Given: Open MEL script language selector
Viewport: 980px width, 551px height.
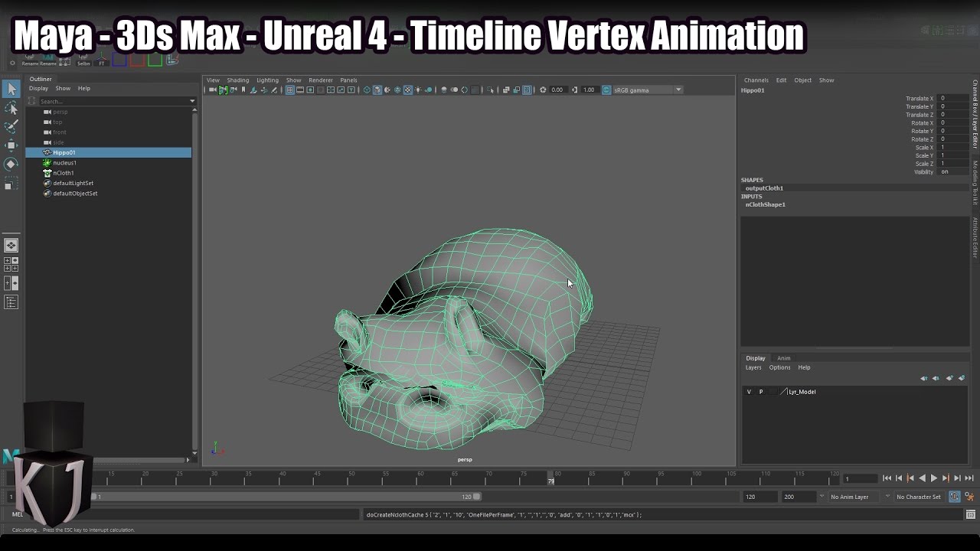Looking at the screenshot, I should click(x=17, y=514).
